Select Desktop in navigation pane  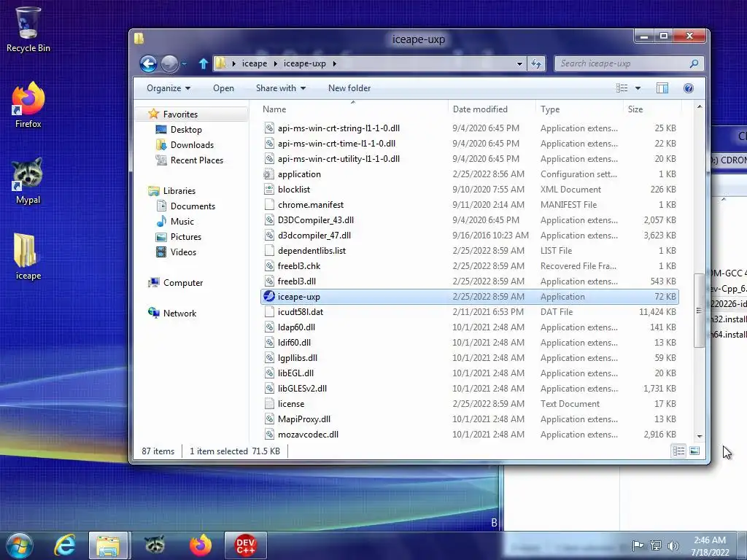[186, 130]
